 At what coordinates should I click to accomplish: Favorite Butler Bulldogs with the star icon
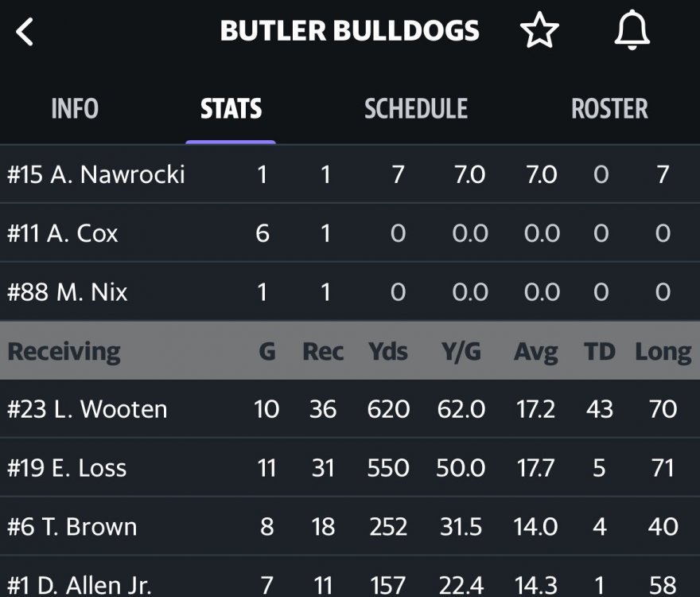coord(539,32)
